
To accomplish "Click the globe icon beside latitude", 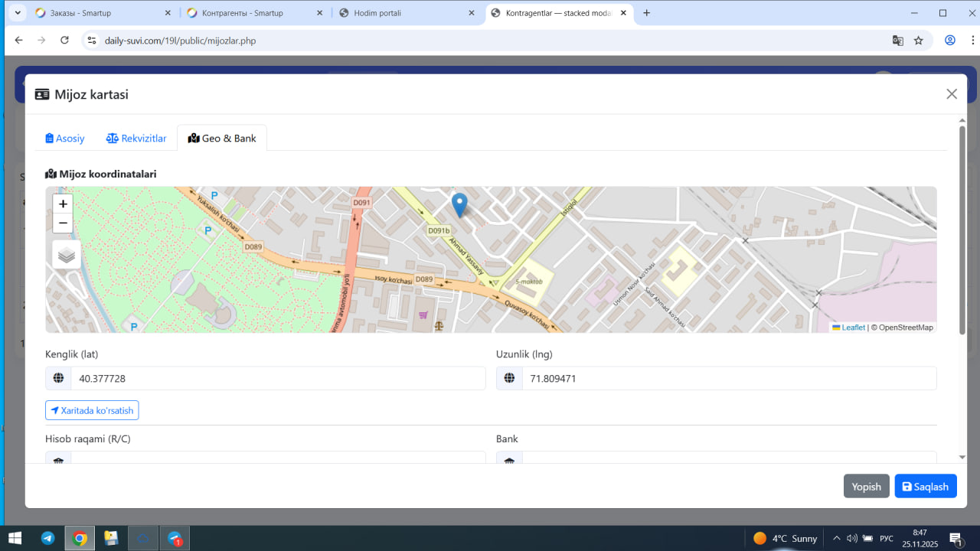I will [58, 378].
